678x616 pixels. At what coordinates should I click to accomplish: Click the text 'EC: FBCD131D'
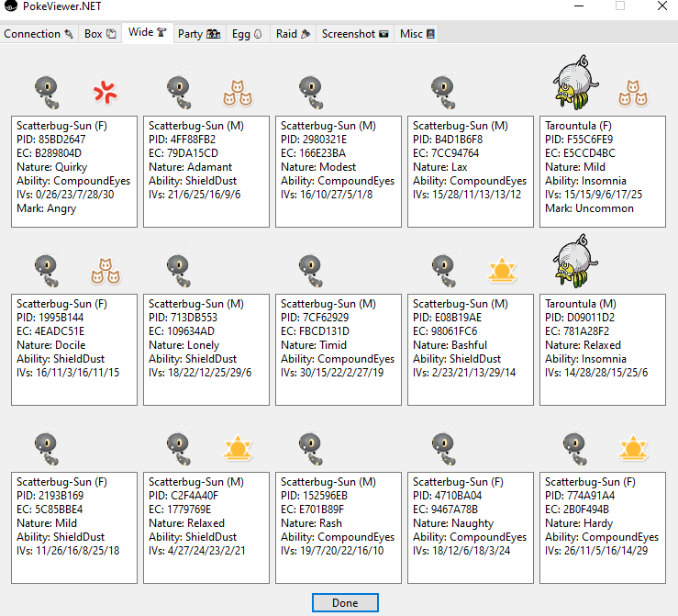pos(315,331)
